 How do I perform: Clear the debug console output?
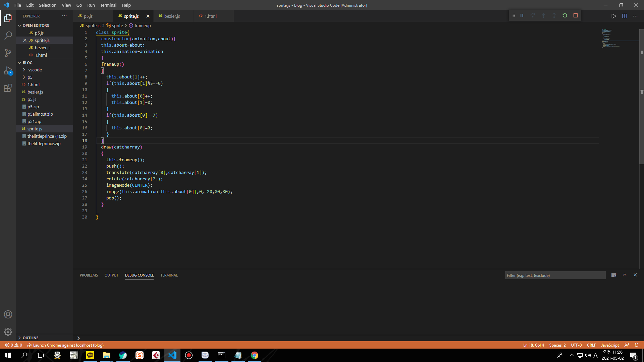(x=614, y=275)
